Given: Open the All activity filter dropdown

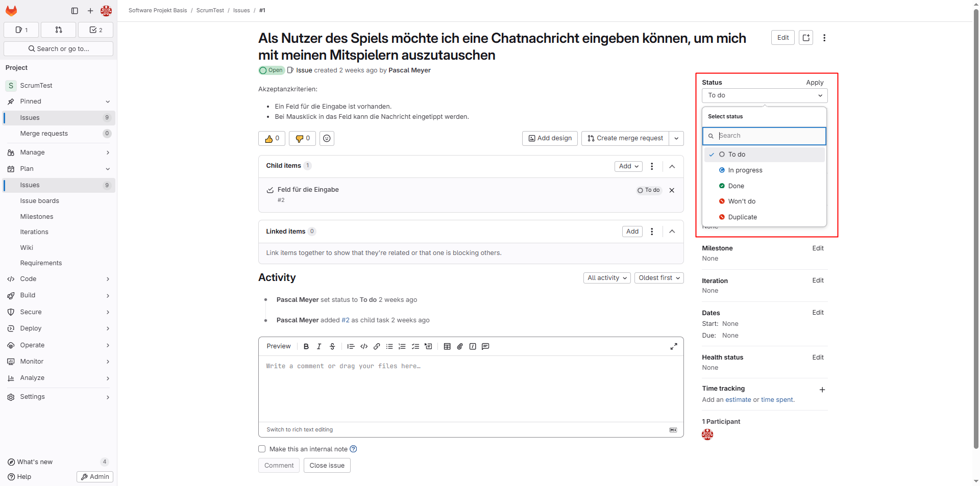Looking at the screenshot, I should [606, 278].
